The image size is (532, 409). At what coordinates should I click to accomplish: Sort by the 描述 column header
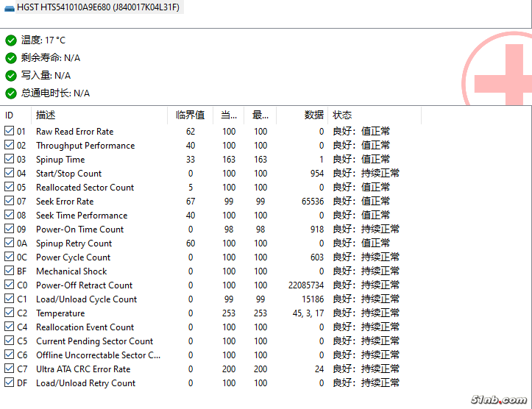(46, 115)
